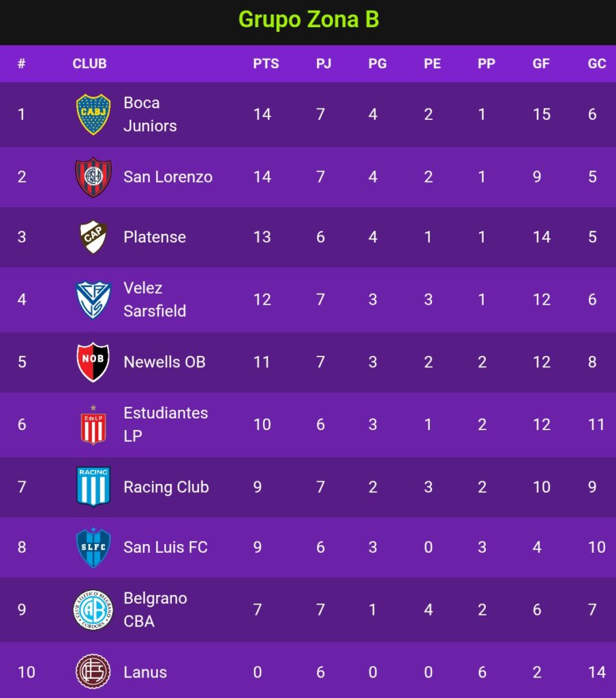Viewport: 616px width, 698px height.
Task: Select the Racing Club badge
Action: (93, 487)
